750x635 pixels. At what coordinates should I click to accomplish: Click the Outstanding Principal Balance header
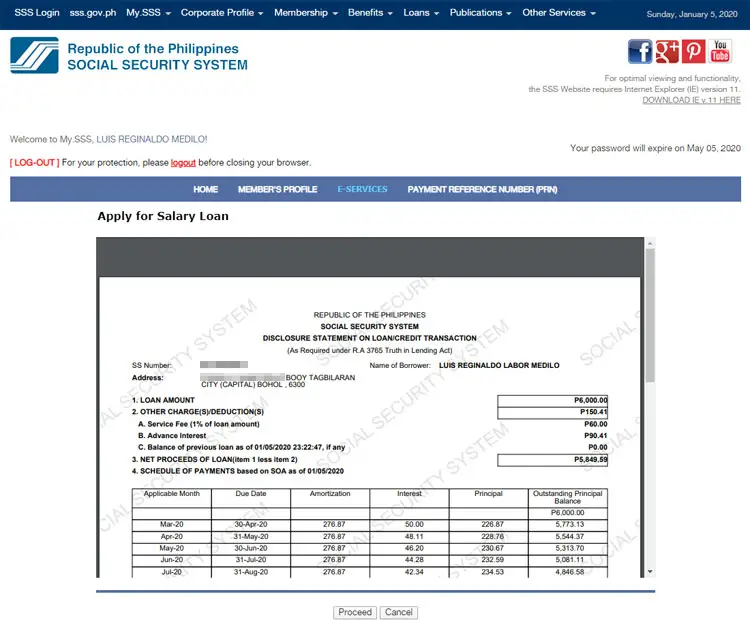pyautogui.click(x=568, y=497)
